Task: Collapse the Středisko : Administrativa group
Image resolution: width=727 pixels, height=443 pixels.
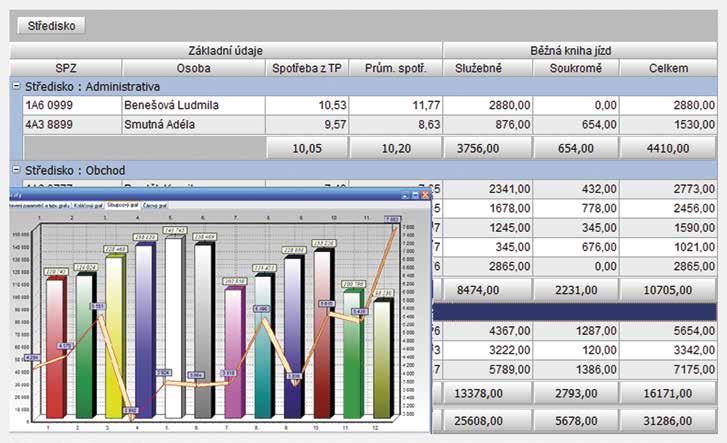Action: point(16,86)
